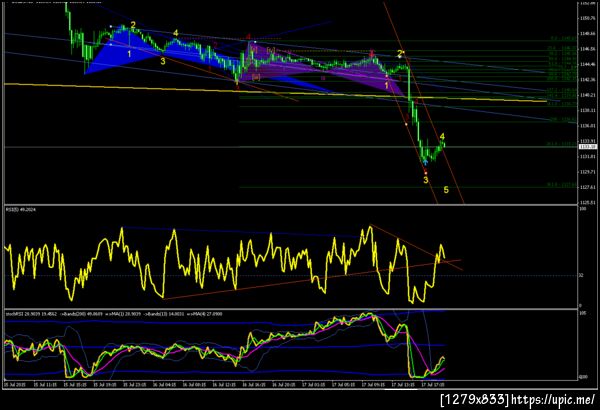Screen dimensions: 600x410
Task: Select the RSI(5) indicator label
Action: [21, 210]
